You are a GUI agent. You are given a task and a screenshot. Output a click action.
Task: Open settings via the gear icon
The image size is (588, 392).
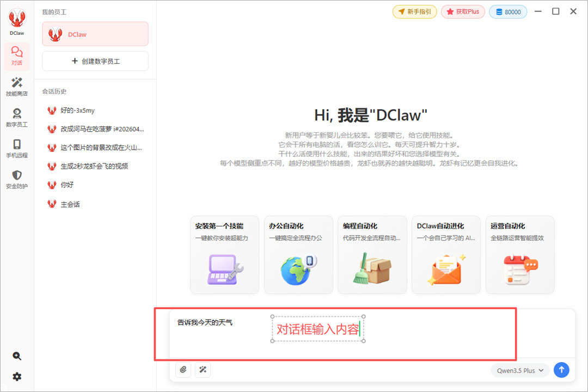pyautogui.click(x=17, y=377)
